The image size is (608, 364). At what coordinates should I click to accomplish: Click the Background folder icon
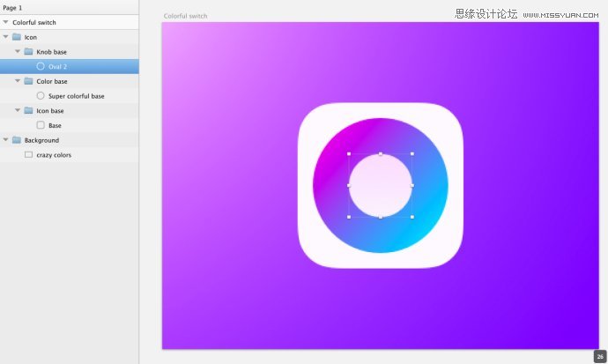click(16, 139)
